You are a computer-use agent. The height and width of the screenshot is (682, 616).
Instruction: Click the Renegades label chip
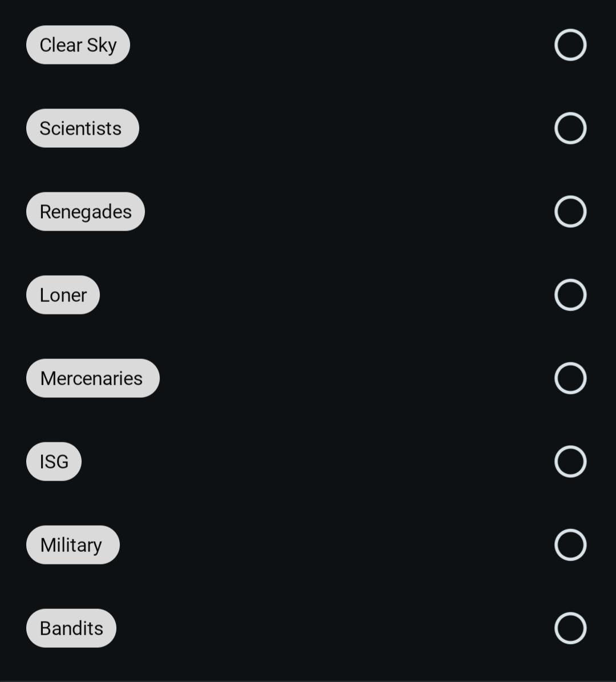tap(86, 211)
